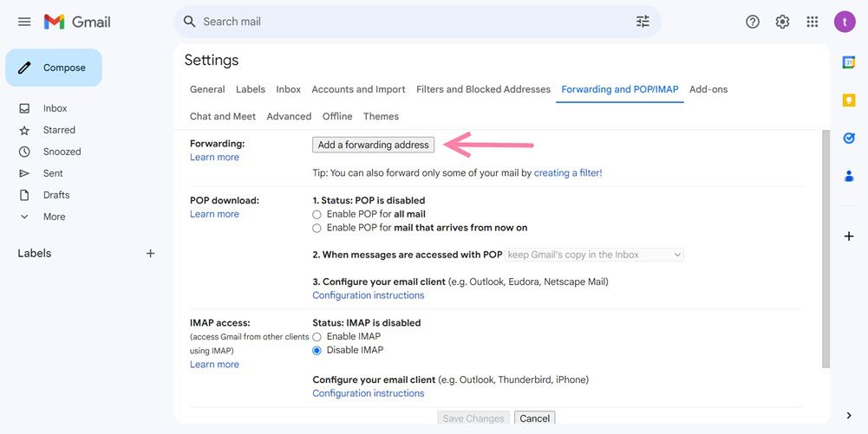Open Google Calendar in side panel
Image resolution: width=868 pixels, height=434 pixels.
click(849, 62)
